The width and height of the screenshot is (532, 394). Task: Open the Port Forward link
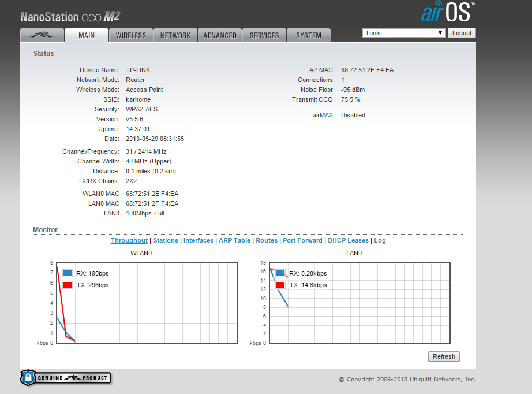click(x=303, y=240)
